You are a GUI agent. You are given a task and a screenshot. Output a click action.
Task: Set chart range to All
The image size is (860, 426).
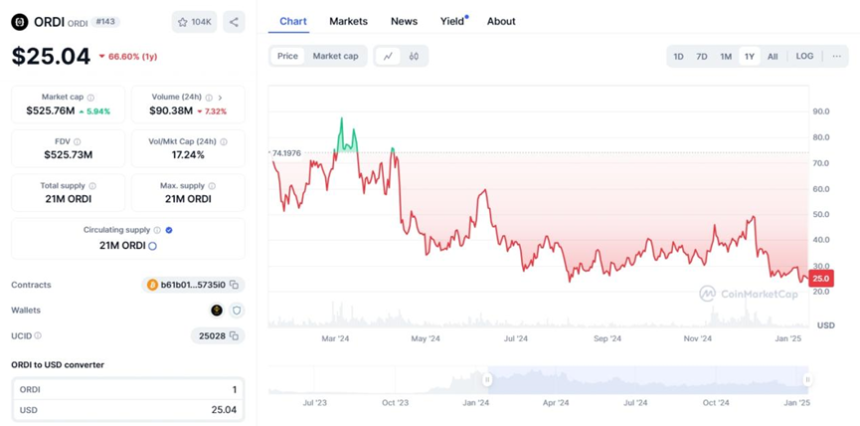coord(773,56)
